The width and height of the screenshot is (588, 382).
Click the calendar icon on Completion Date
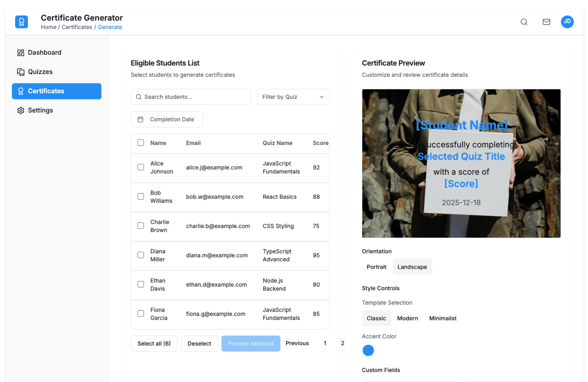(140, 119)
